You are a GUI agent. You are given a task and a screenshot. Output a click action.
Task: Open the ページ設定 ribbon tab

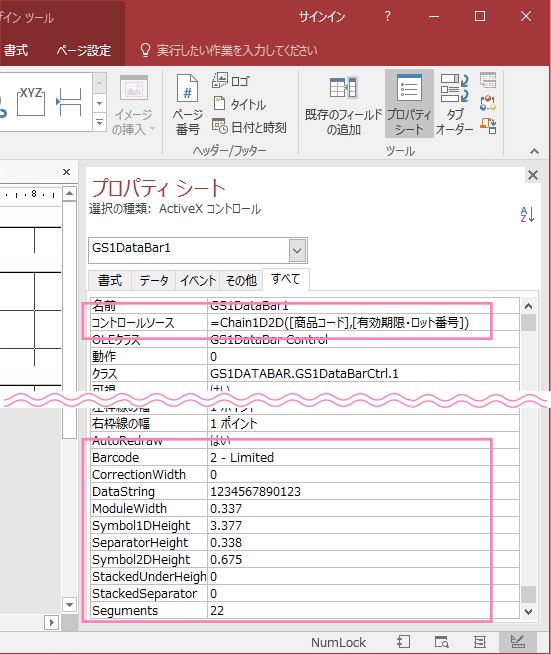83,50
